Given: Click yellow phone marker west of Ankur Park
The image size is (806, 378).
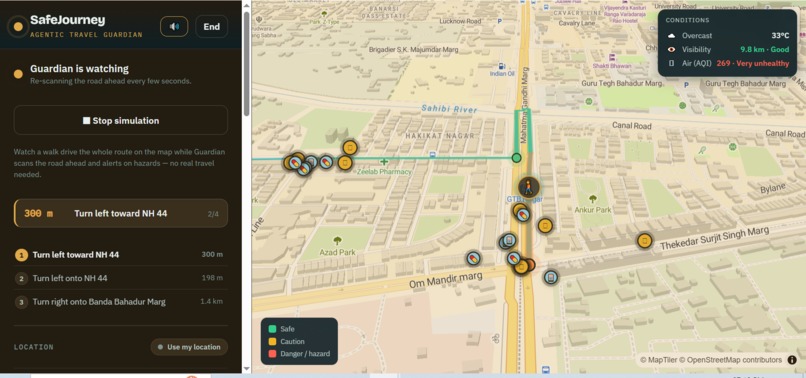Looking at the screenshot, I should tap(545, 225).
